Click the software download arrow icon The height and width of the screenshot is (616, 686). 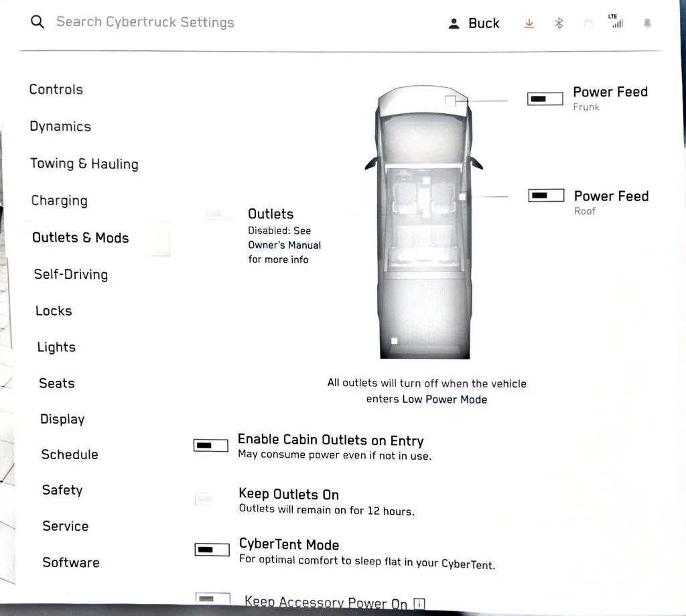click(x=529, y=23)
